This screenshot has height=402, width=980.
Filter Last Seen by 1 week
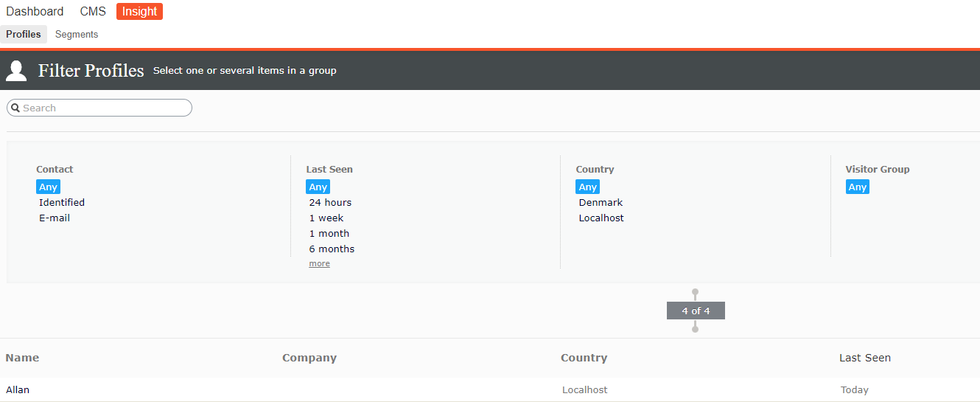coord(326,218)
